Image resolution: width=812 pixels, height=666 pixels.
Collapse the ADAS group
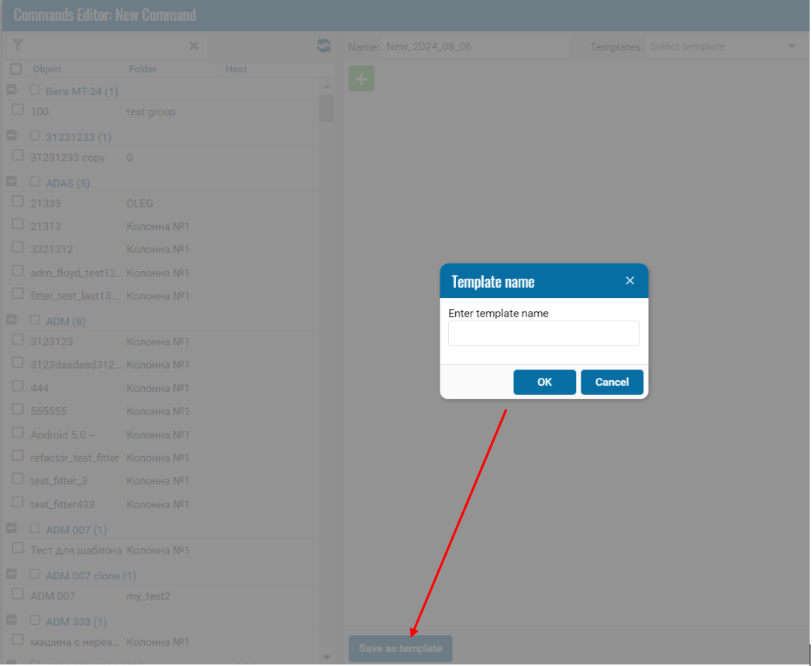coord(12,182)
